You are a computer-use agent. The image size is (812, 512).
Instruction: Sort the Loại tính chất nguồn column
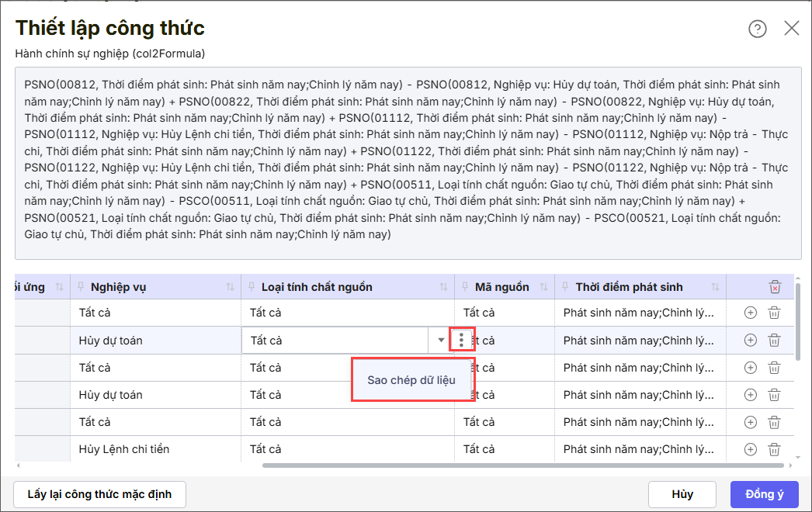pyautogui.click(x=443, y=287)
